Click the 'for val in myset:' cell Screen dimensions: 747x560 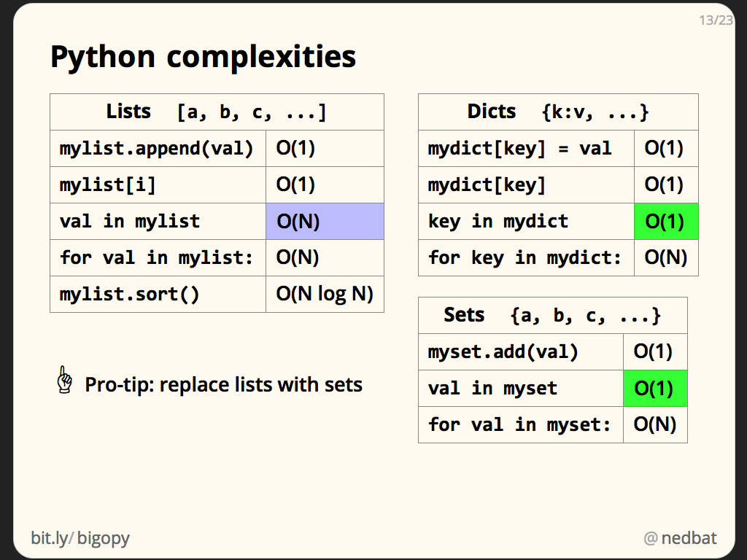(x=520, y=425)
